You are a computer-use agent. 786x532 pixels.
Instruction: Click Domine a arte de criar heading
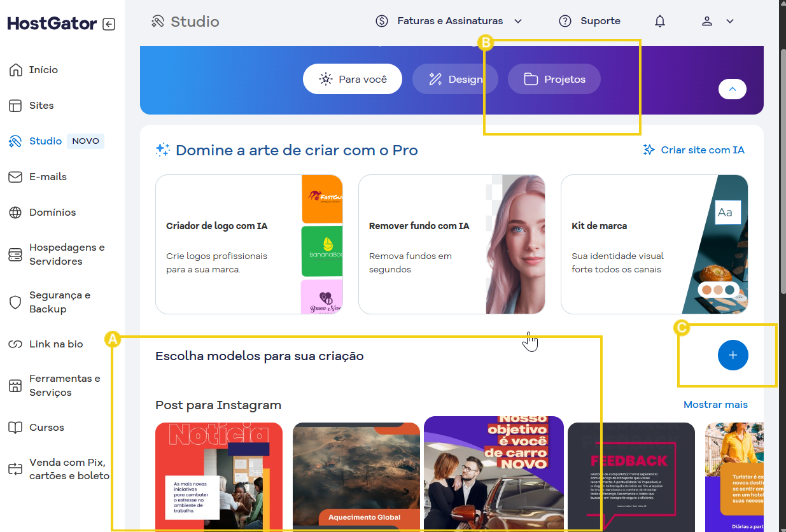297,150
